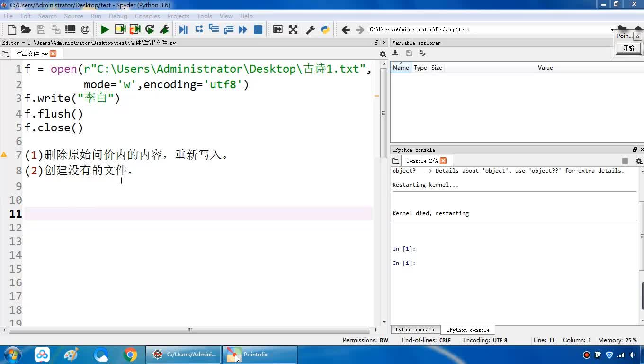Create a new file from the toolbar

11,29
